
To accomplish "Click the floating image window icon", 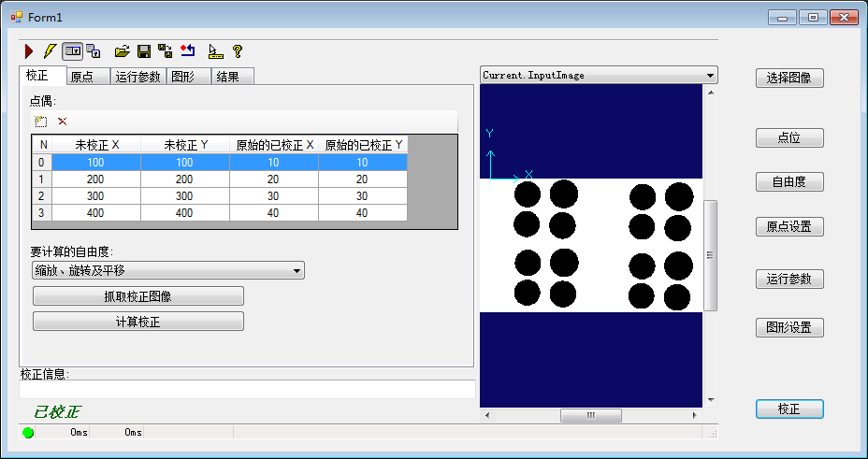I will [94, 51].
